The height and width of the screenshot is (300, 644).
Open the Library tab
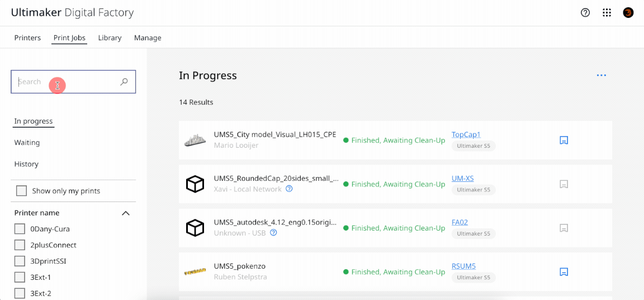tap(110, 38)
